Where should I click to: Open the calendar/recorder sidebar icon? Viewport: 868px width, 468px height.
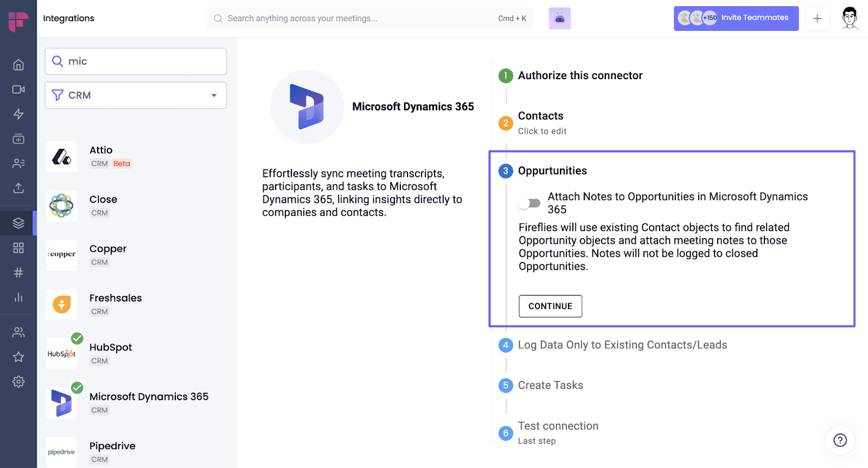(x=18, y=139)
